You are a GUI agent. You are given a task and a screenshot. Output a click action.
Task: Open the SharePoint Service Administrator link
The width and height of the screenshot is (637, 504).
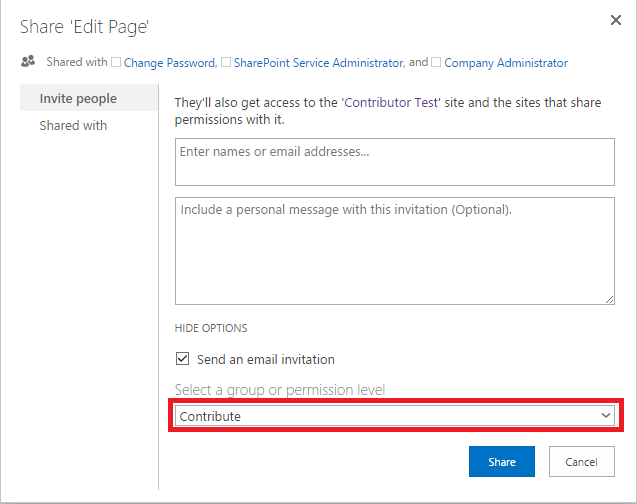(319, 63)
